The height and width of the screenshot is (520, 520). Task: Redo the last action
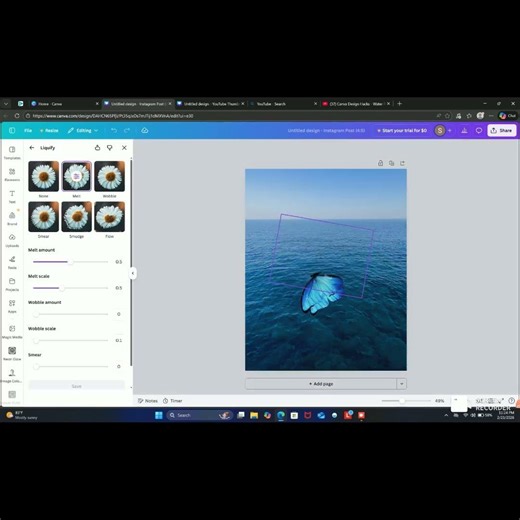[x=127, y=130]
